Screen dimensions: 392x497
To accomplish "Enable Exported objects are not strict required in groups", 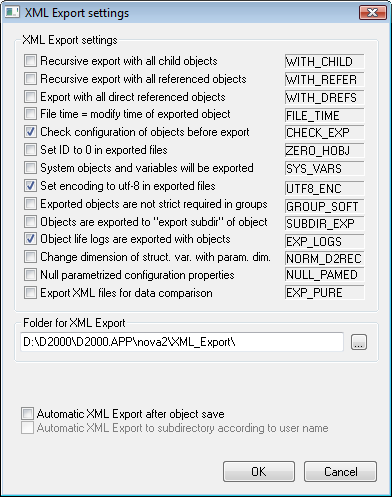I will click(x=30, y=204).
